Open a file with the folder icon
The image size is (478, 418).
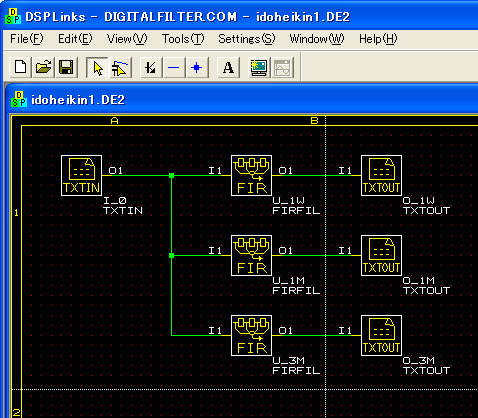point(44,68)
